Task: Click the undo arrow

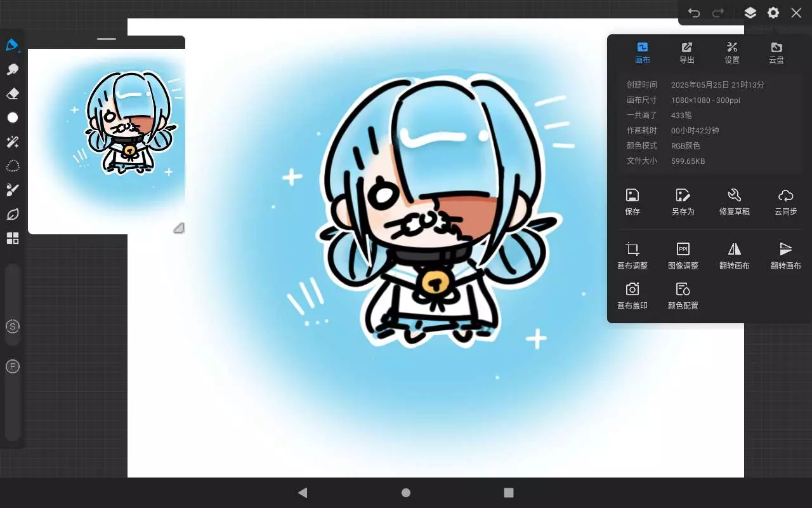Action: tap(694, 13)
